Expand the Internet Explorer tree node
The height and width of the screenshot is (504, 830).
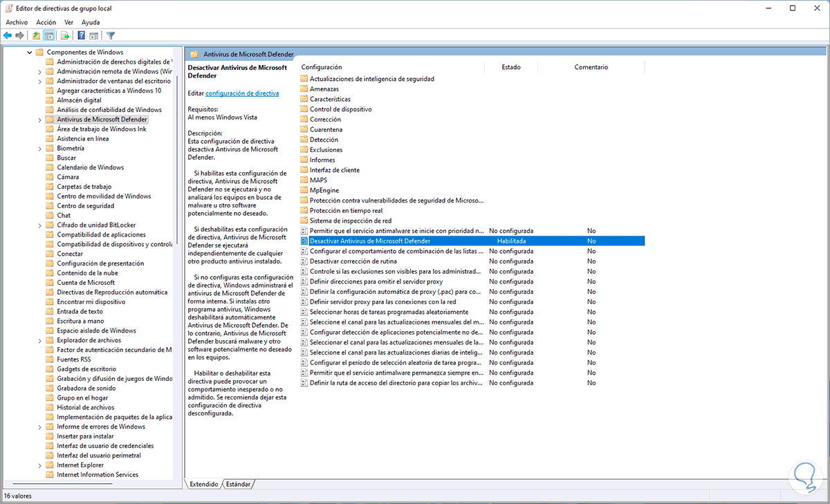39,465
